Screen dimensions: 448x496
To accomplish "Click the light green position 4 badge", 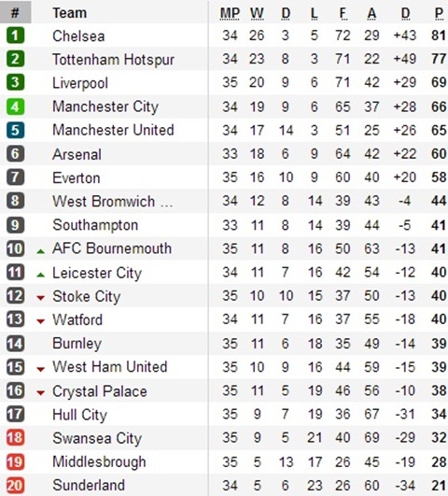I will pyautogui.click(x=15, y=106).
